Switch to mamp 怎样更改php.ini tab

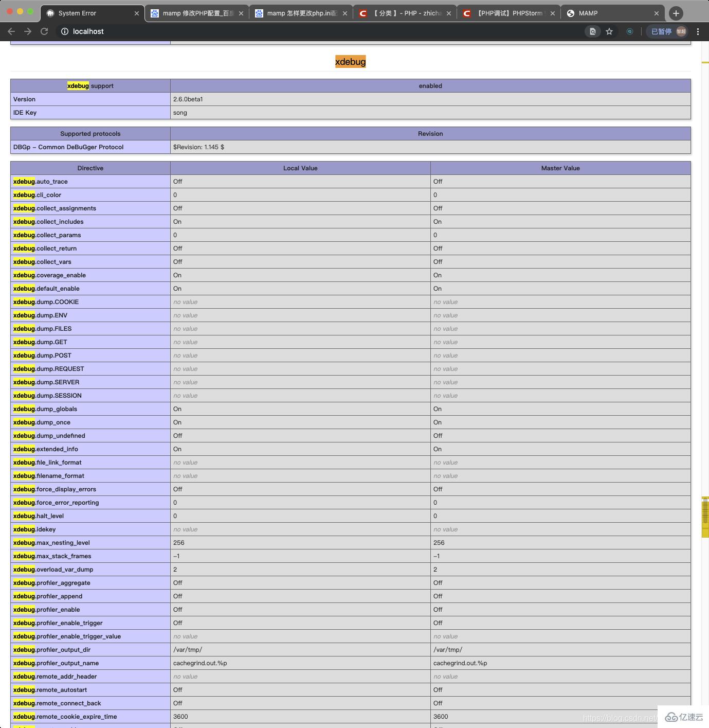[302, 13]
